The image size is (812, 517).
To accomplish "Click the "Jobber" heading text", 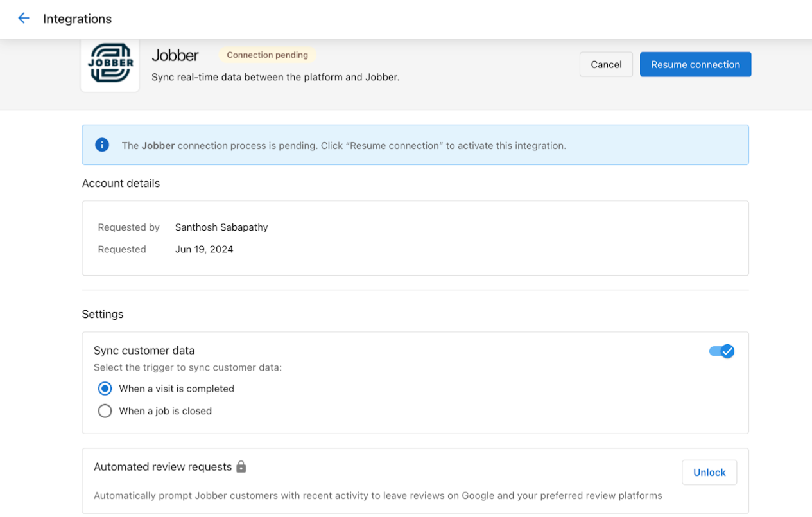I will click(x=175, y=56).
